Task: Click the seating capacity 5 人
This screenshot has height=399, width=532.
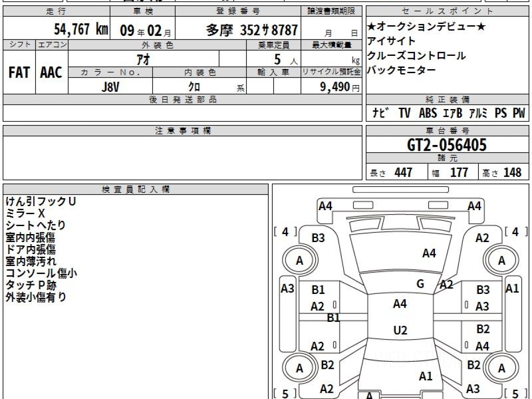Action: click(x=286, y=59)
